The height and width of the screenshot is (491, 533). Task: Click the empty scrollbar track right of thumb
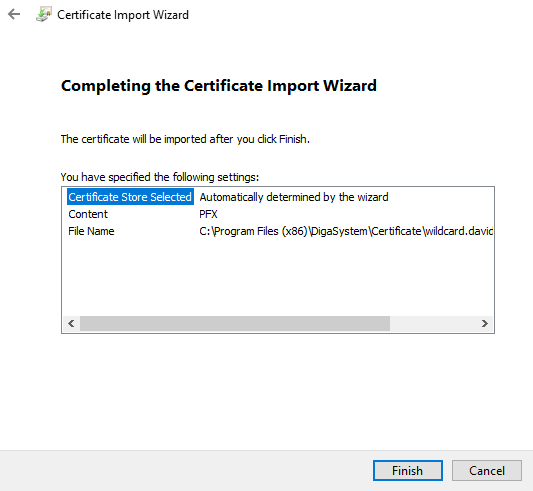(x=433, y=323)
